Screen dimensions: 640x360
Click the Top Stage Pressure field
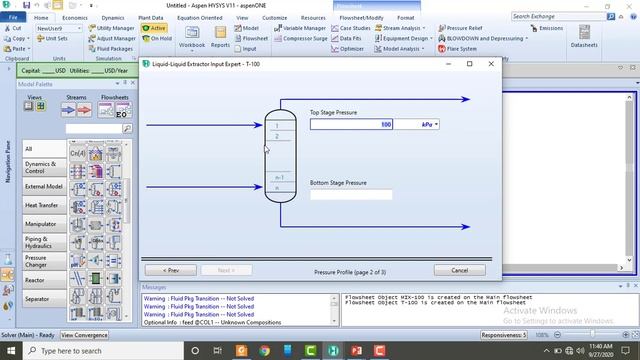pos(351,124)
